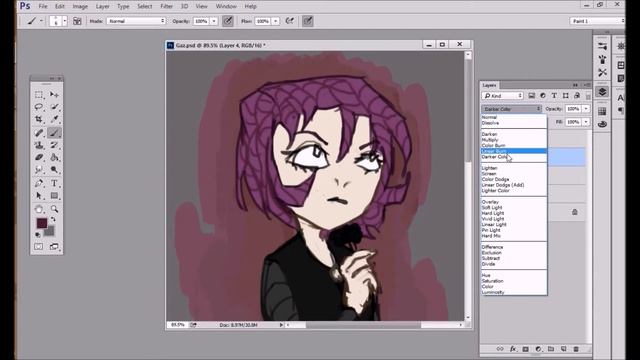Viewport: 640px width, 360px height.
Task: Toggle the Brush panel from options bar
Action: pos(77,21)
